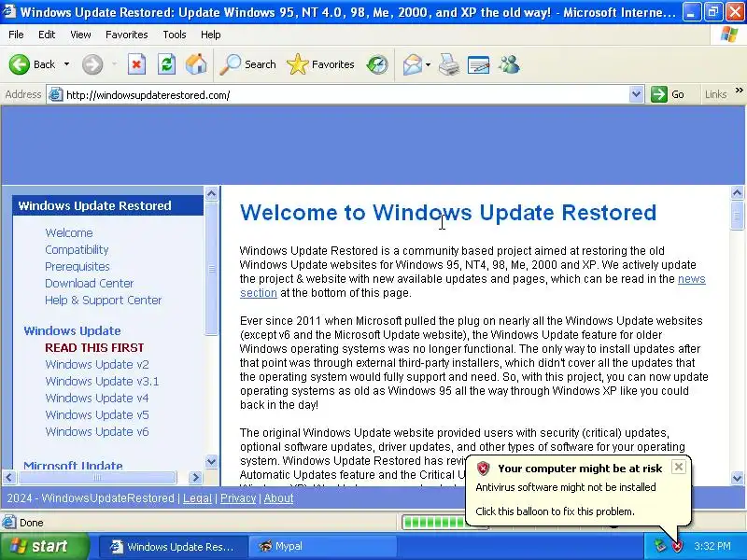Close the security warning balloon

point(679,467)
